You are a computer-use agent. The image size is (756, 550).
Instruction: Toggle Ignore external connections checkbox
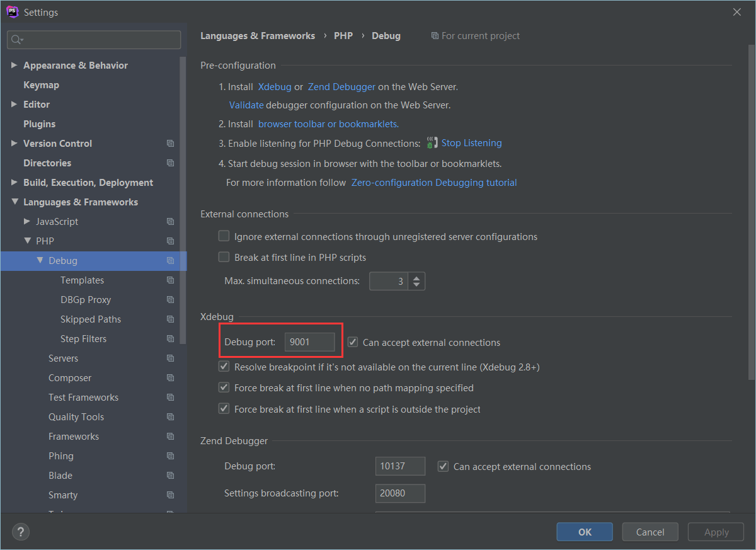pos(224,237)
